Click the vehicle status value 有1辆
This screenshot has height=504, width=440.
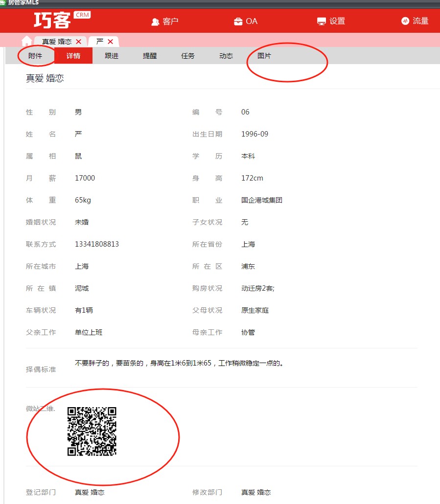click(84, 310)
